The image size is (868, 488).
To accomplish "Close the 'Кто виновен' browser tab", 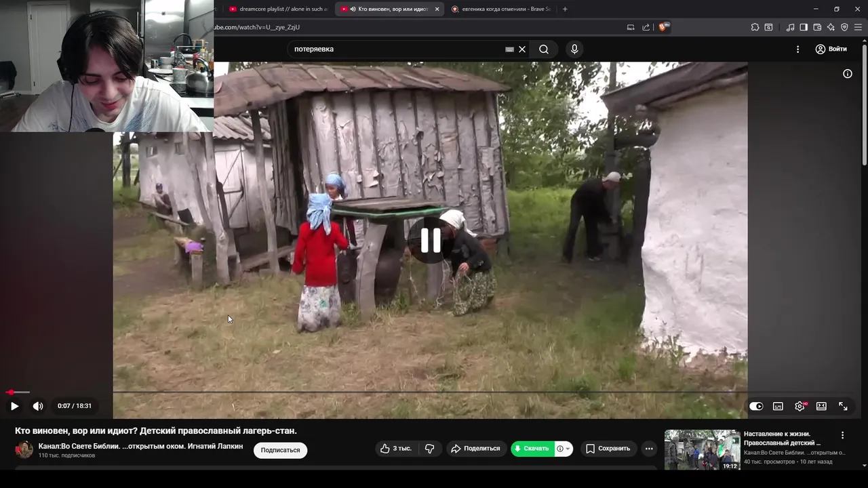I will point(437,9).
